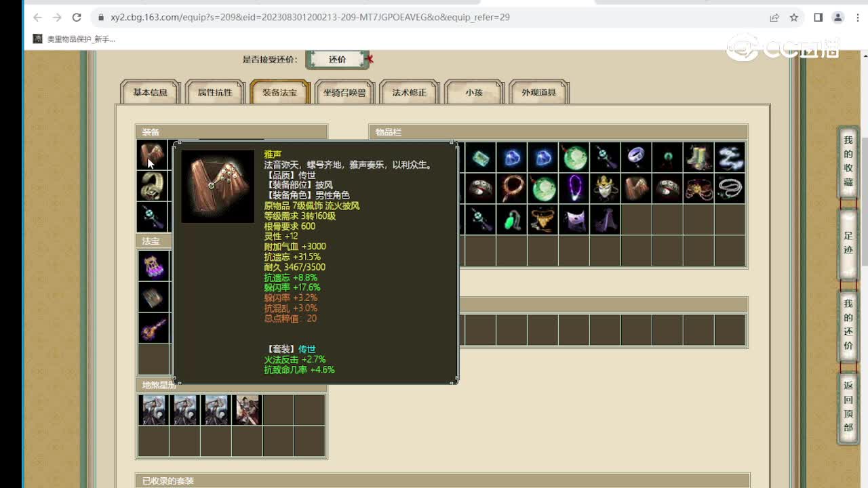The height and width of the screenshot is (488, 868).
Task: Open the green boots in the inventory
Action: pos(699,157)
